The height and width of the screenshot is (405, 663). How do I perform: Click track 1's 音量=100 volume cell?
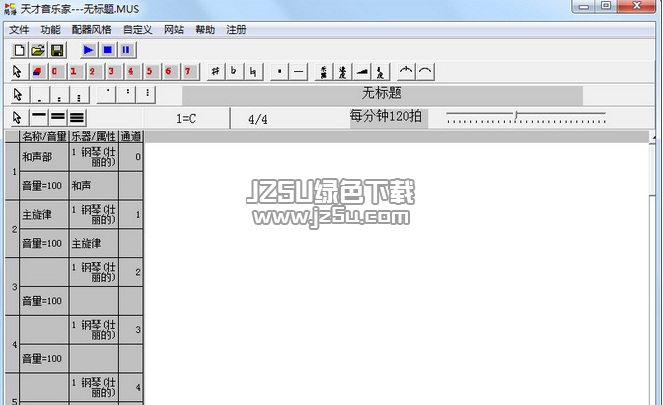click(x=44, y=186)
